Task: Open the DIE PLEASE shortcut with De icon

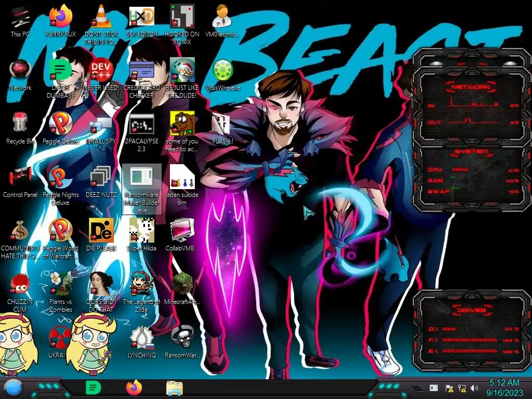Action: click(x=101, y=235)
